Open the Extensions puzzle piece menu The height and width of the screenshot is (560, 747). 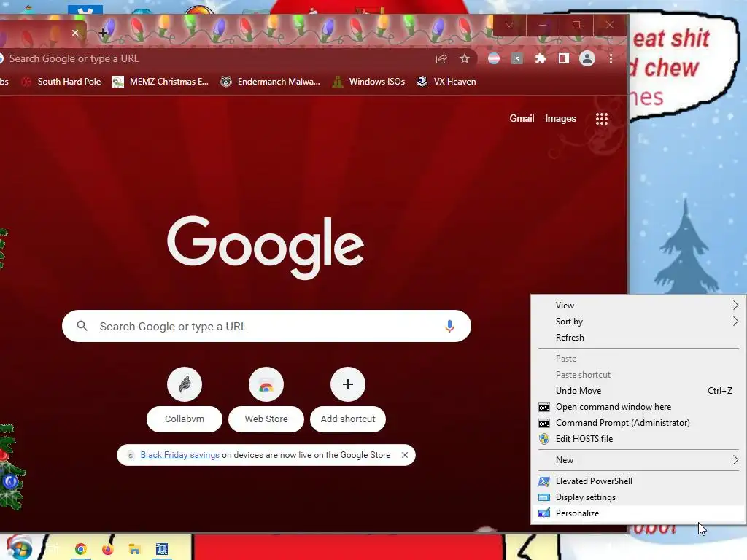541,58
